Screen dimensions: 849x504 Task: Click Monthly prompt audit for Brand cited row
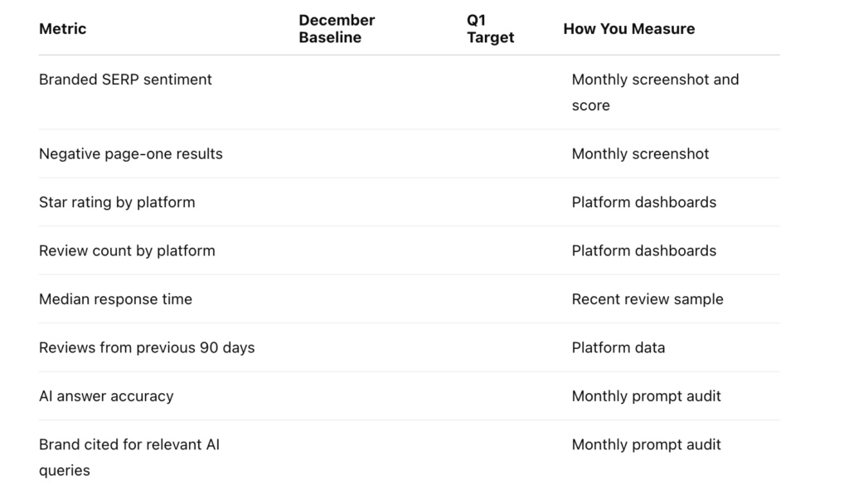(x=646, y=445)
